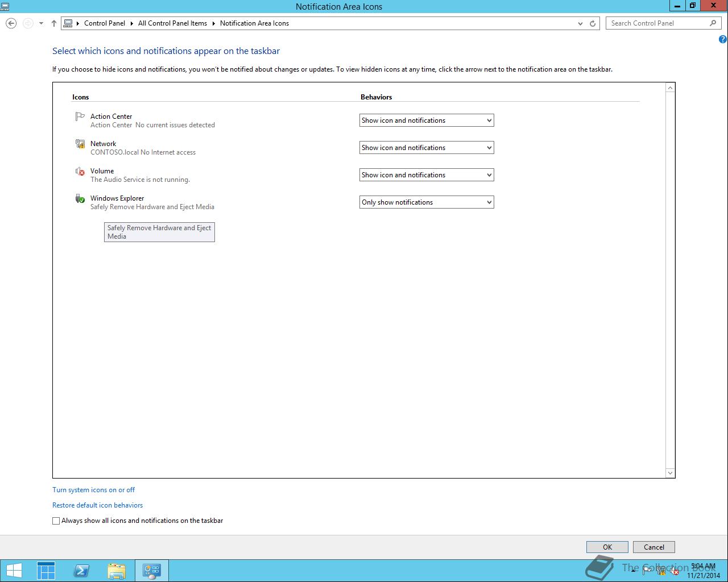Click the Action Center flag icon in list

pos(80,117)
